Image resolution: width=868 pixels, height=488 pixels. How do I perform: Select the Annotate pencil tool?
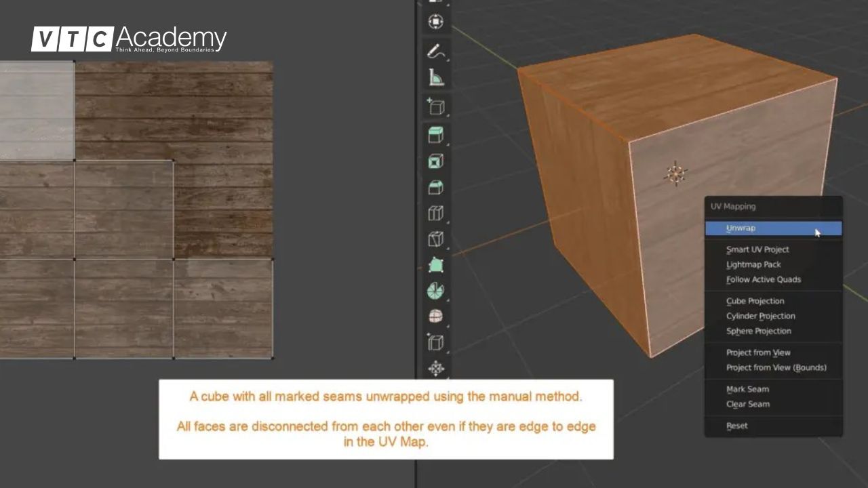pos(435,52)
